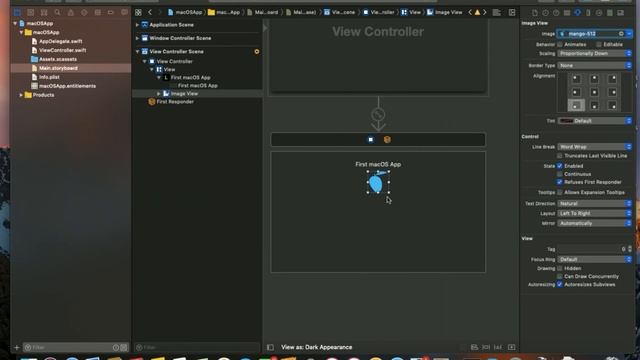Viewport: 640px width, 360px height.
Task: Open the Border Type dropdown
Action: 594,65
